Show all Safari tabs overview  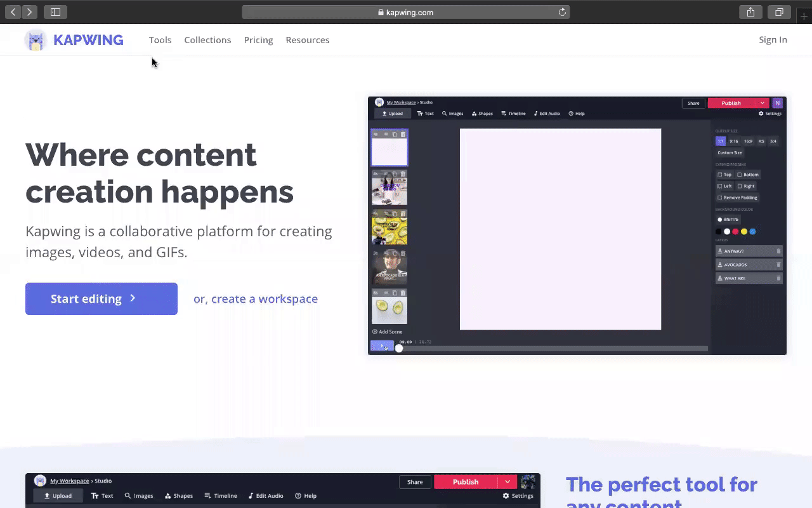[x=779, y=12]
